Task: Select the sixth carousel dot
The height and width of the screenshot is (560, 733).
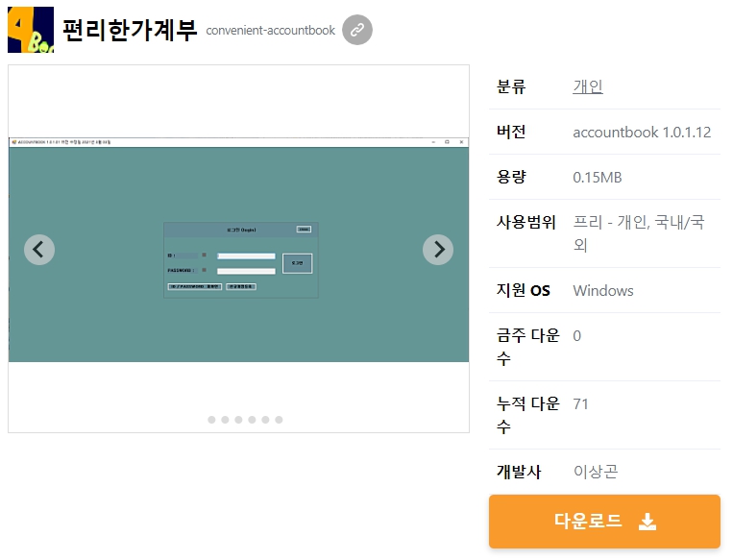Action: tap(279, 420)
